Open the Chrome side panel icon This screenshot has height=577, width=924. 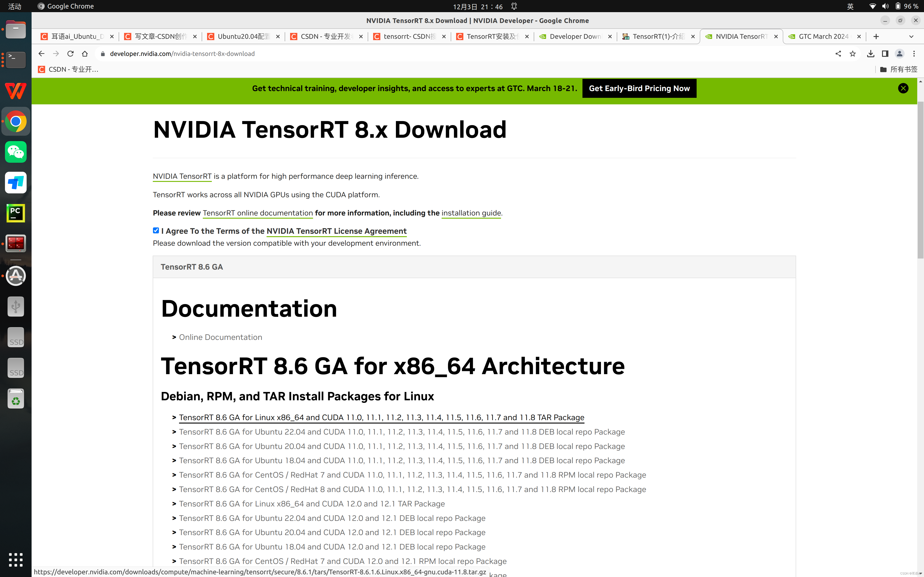click(885, 53)
